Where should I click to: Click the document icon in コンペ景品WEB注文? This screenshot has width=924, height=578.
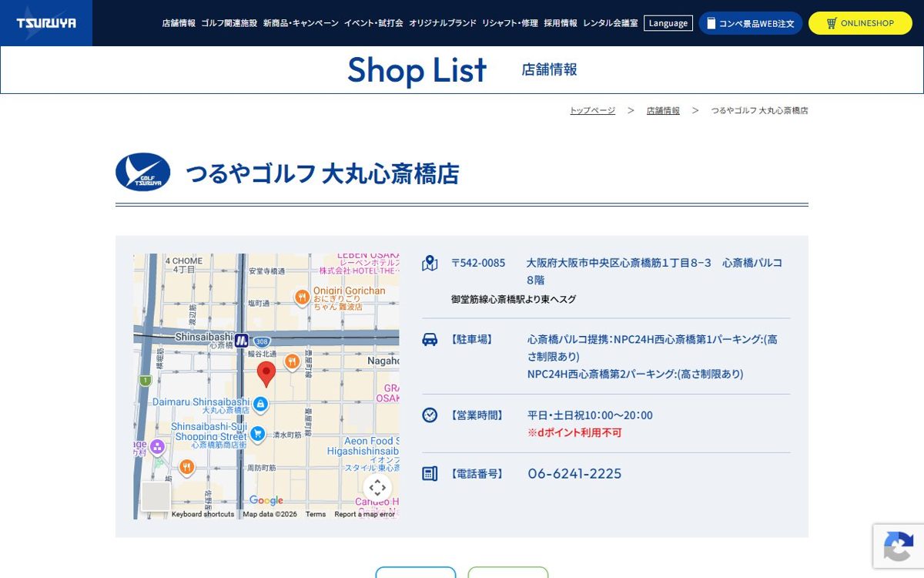pyautogui.click(x=711, y=23)
